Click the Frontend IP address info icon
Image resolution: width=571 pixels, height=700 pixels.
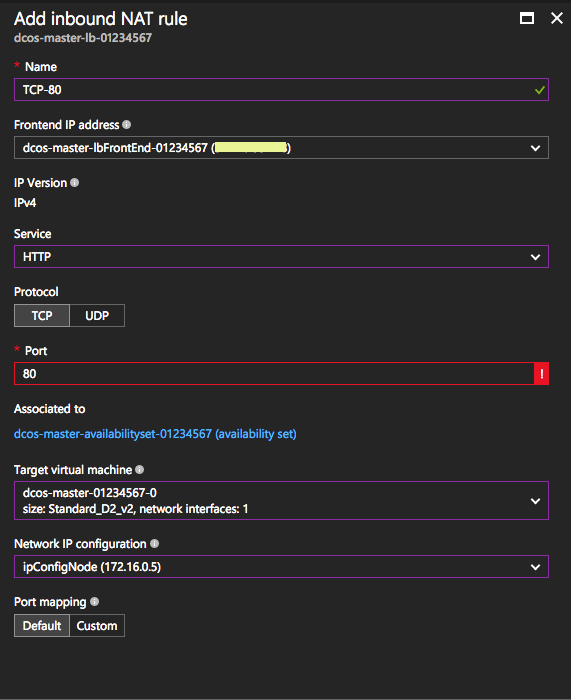point(127,125)
